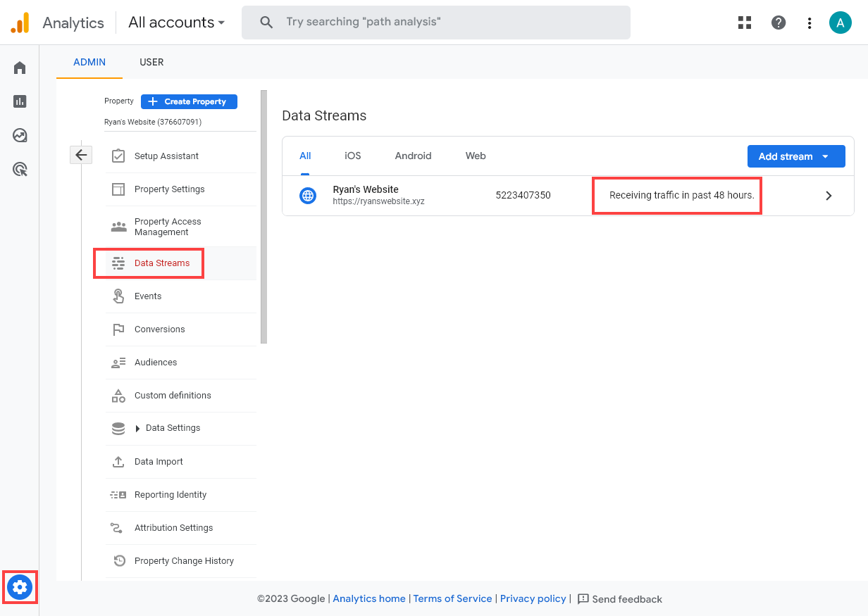This screenshot has height=616, width=868.
Task: Open the three-dot options menu
Action: [x=809, y=22]
